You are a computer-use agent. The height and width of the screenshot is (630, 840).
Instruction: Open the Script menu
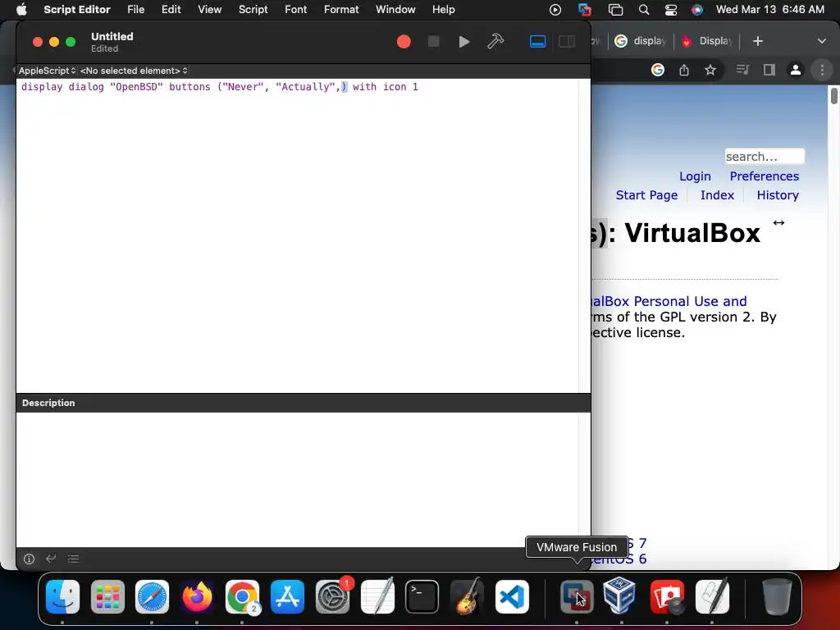click(253, 10)
